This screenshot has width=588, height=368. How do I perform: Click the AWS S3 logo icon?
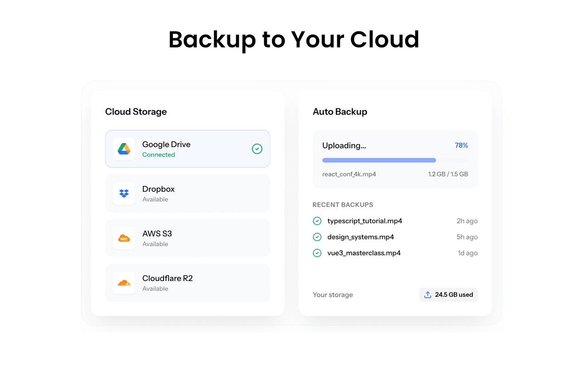pyautogui.click(x=124, y=238)
